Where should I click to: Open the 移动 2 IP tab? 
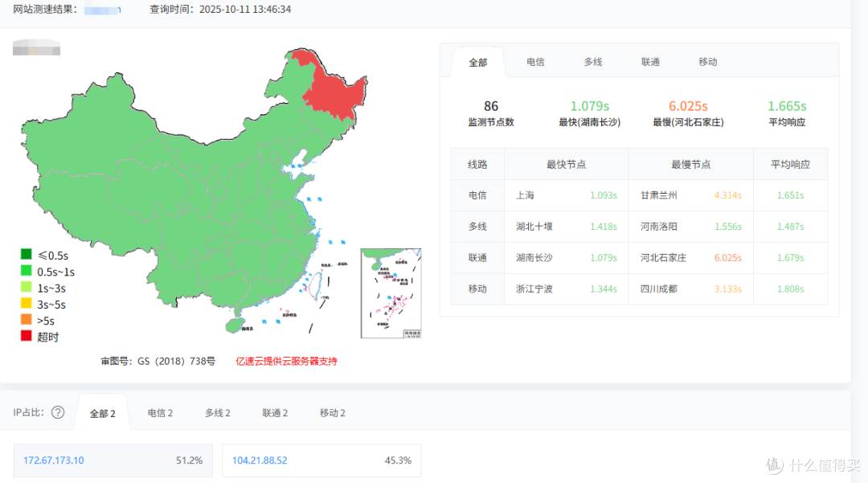(x=332, y=413)
